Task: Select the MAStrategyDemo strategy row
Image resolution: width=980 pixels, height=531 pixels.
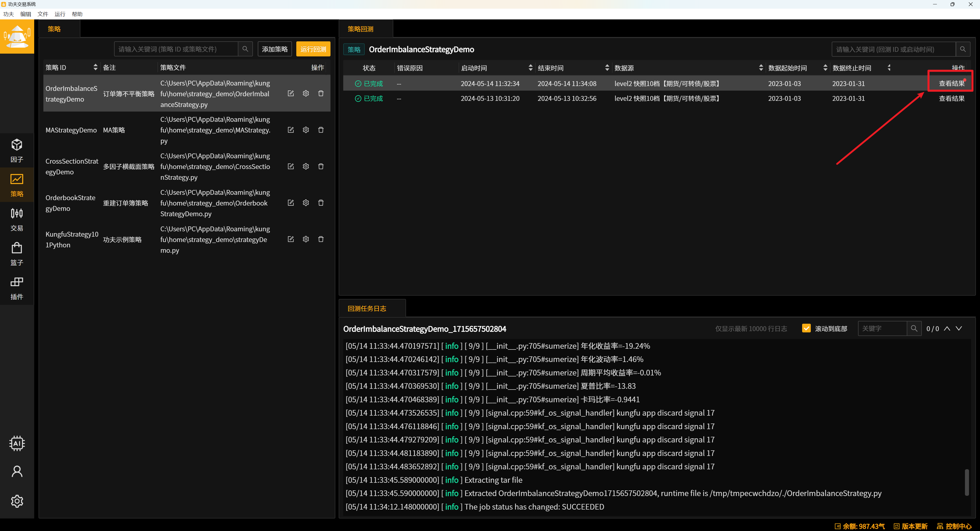Action: 187,130
